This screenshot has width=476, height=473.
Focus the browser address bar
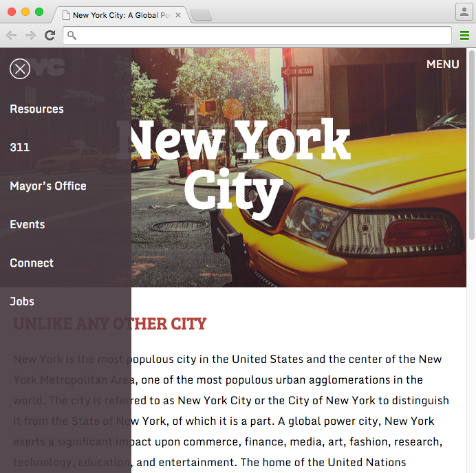pos(261,36)
